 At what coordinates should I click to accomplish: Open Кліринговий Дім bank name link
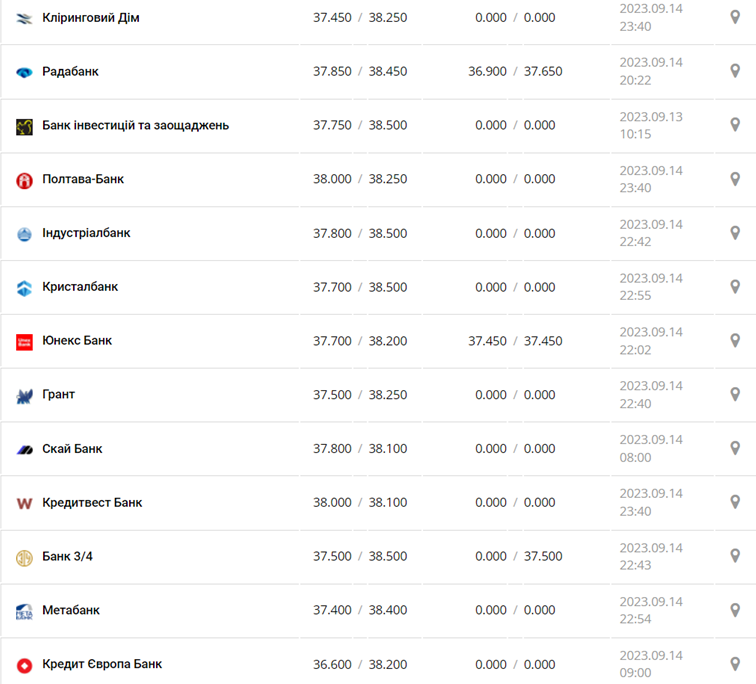point(91,18)
